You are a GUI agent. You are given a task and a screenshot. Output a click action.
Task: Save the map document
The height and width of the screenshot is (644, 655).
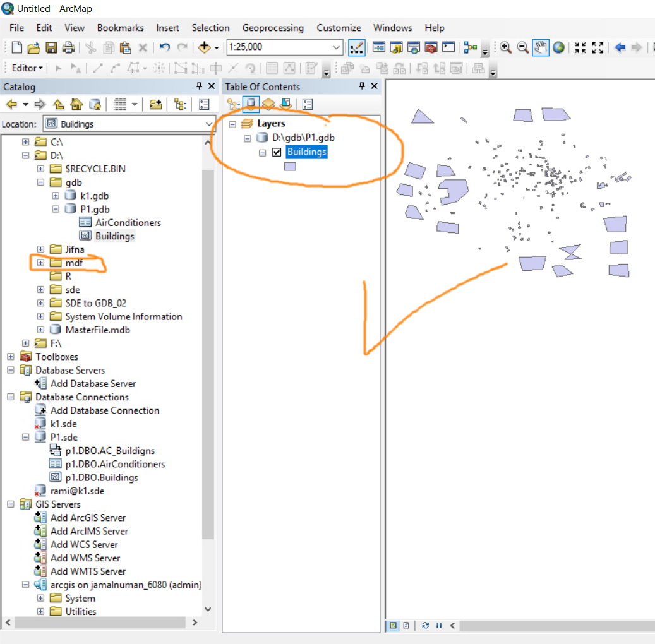click(51, 47)
